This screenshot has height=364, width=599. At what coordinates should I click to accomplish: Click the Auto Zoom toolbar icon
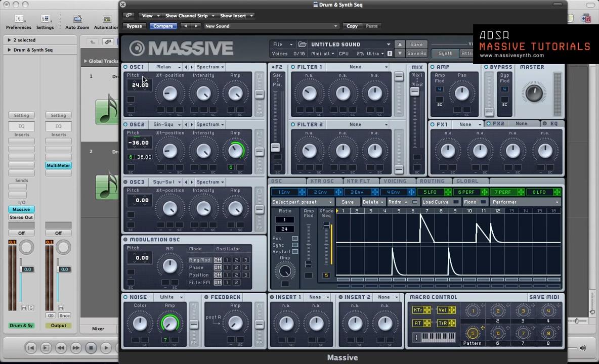(x=77, y=19)
